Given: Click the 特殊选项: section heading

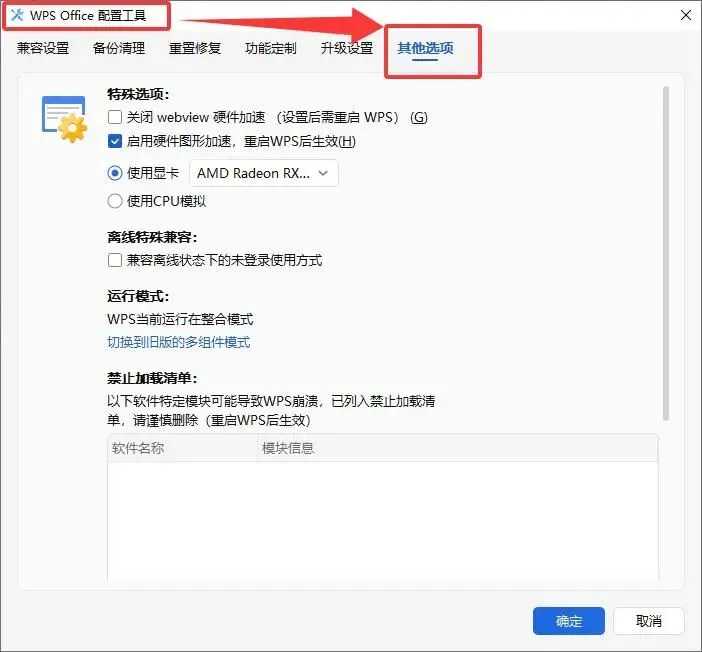Looking at the screenshot, I should (138, 94).
